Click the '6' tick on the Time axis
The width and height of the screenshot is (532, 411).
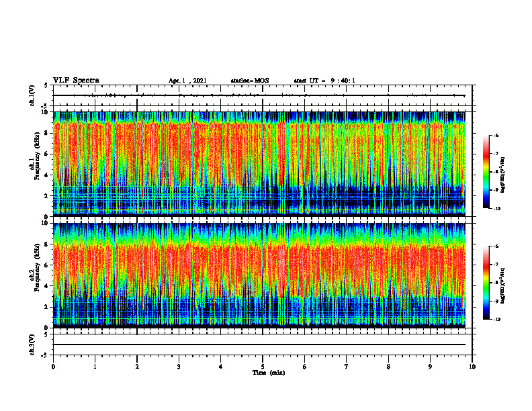click(305, 367)
